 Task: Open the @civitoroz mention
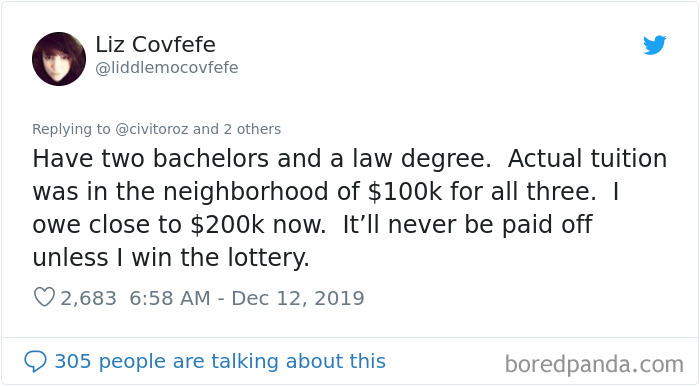[152, 129]
